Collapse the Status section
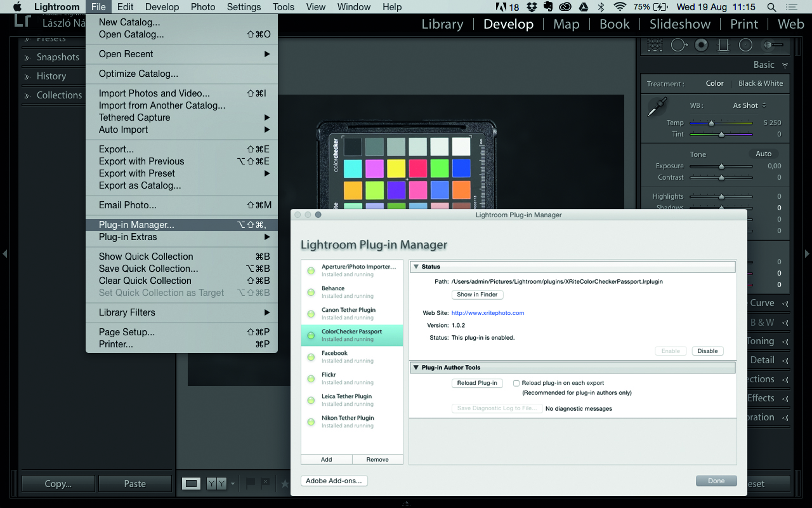Screen dimensions: 812x508 (416, 267)
